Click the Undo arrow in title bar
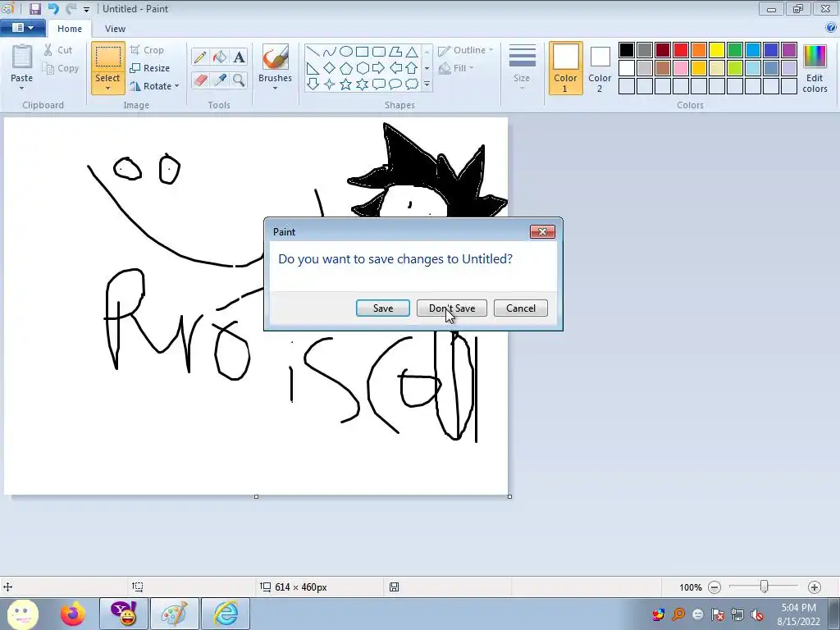The image size is (840, 630). tap(53, 8)
